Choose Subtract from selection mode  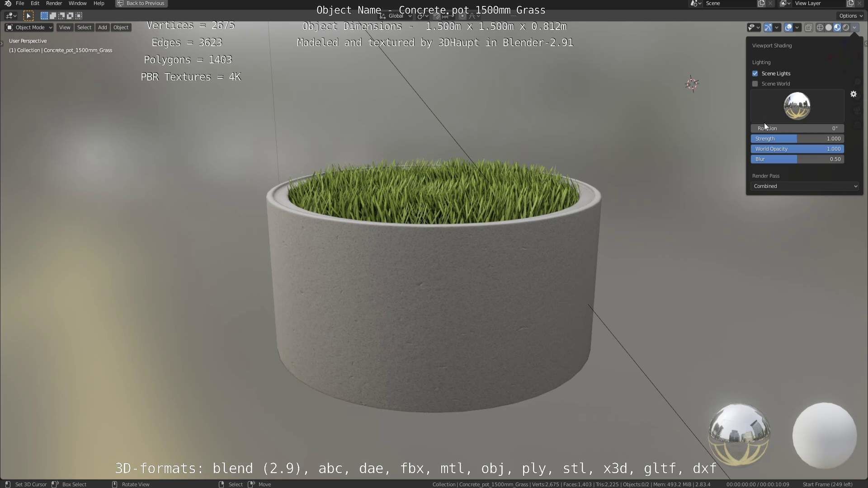(x=61, y=16)
